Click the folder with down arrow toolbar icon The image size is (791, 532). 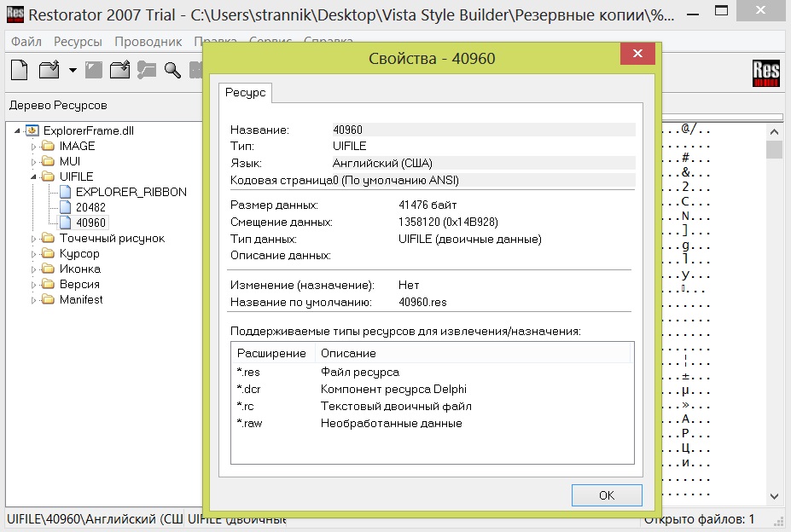click(x=119, y=70)
